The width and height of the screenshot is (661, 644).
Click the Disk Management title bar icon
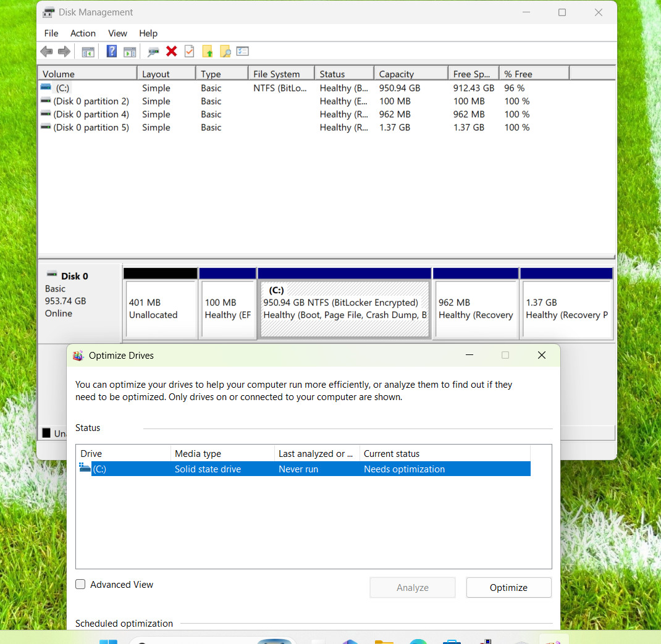48,12
